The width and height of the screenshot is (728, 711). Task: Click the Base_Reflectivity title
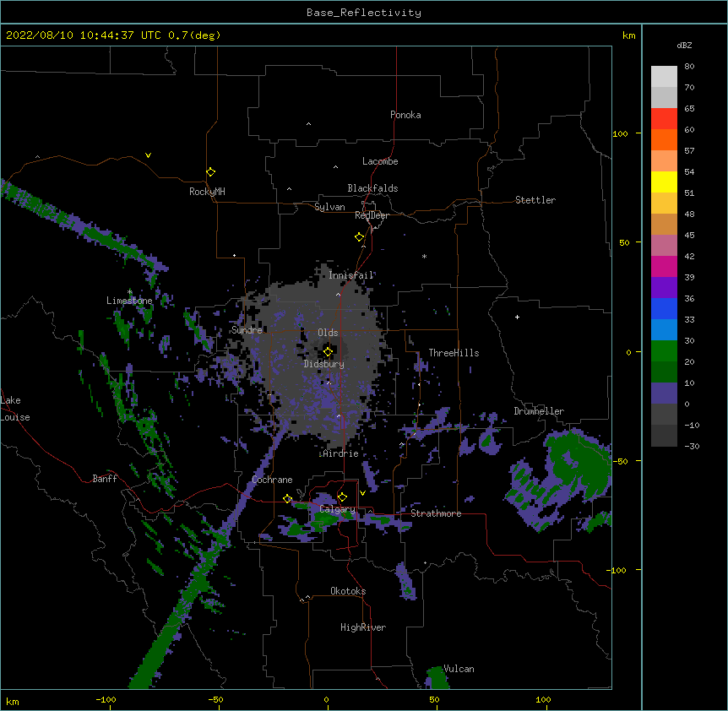click(364, 13)
